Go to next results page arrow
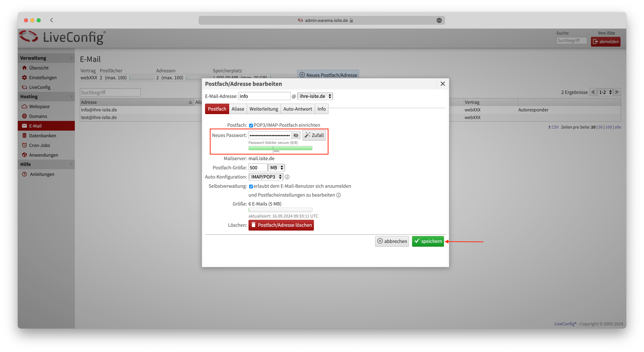Image resolution: width=644 pixels, height=352 pixels. (x=617, y=92)
